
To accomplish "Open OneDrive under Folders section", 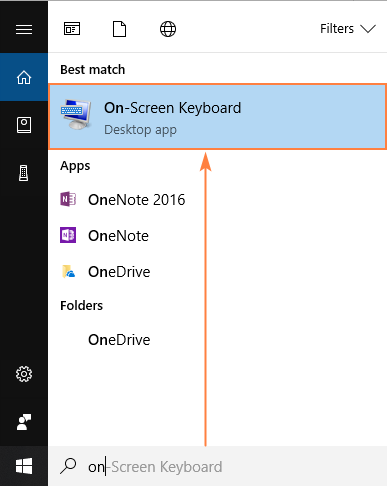I will pyautogui.click(x=119, y=340).
